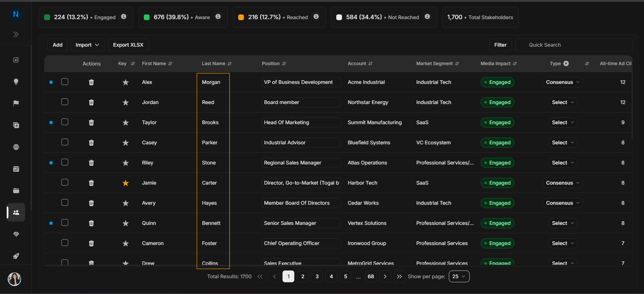Open the folder section in sidebar
The width and height of the screenshot is (644, 294).
click(16, 191)
